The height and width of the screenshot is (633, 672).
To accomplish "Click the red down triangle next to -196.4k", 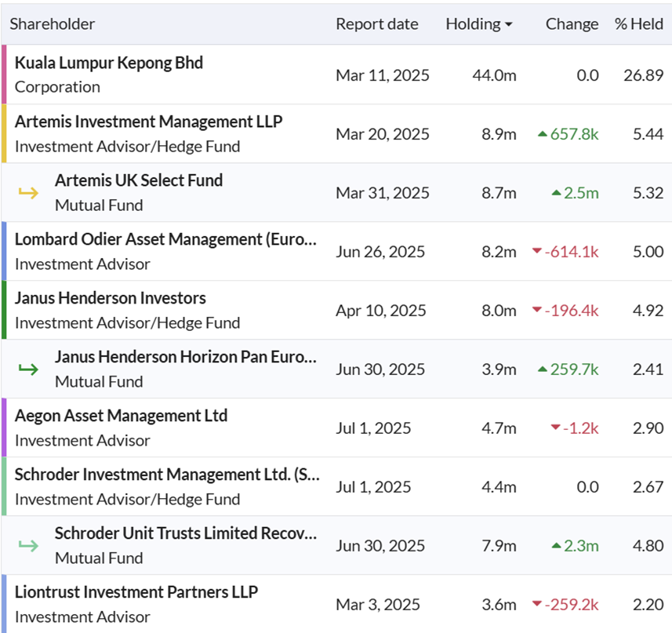I will click(x=536, y=309).
